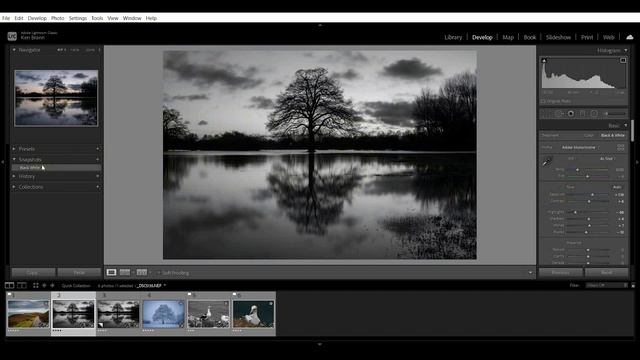Select the Loupe view icon
This screenshot has height=360, width=640.
[x=111, y=272]
